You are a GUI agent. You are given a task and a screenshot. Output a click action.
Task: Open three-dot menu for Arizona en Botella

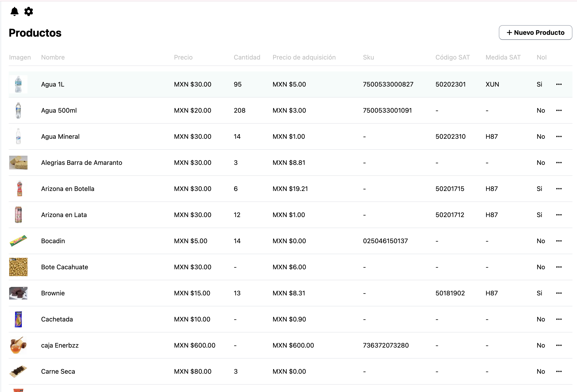click(559, 189)
